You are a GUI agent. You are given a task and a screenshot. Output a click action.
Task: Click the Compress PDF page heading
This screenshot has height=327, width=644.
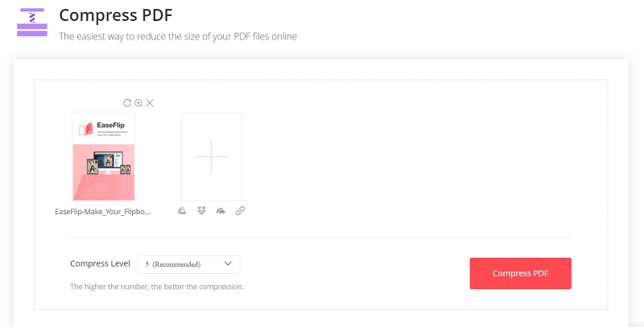[x=116, y=15]
